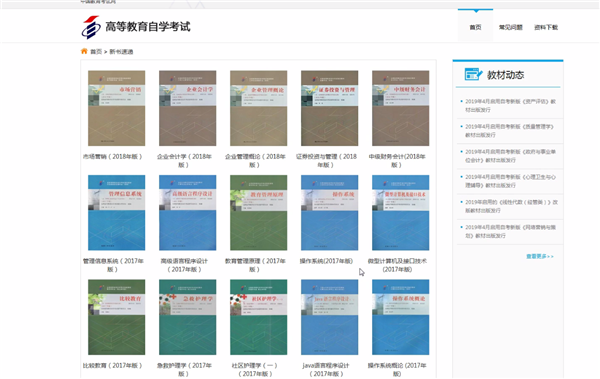Image resolution: width=600 pixels, height=379 pixels.
Task: Open the 社区护理学 book cover
Action: pyautogui.click(x=258, y=317)
